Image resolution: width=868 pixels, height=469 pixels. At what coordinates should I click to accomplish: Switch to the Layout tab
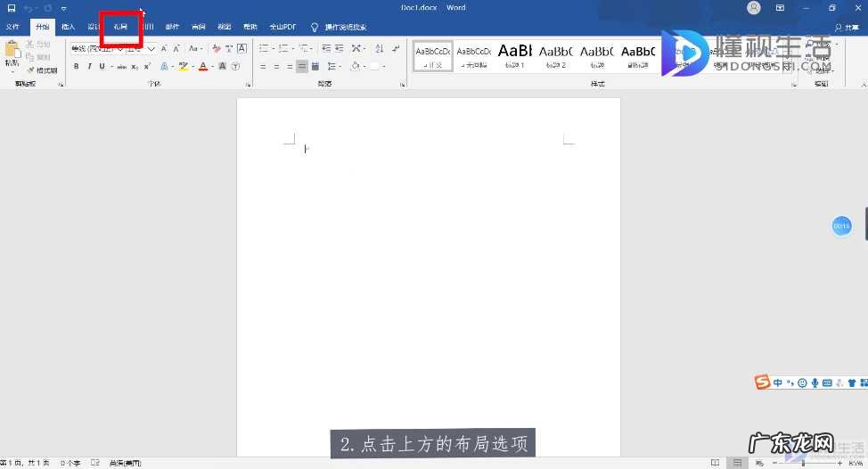tap(120, 27)
